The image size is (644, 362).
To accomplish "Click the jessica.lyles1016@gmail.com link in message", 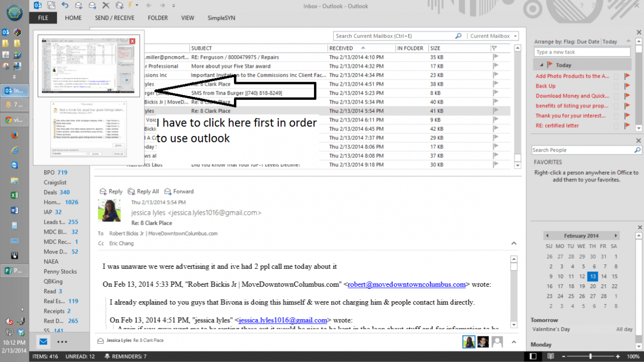I will tap(283, 320).
